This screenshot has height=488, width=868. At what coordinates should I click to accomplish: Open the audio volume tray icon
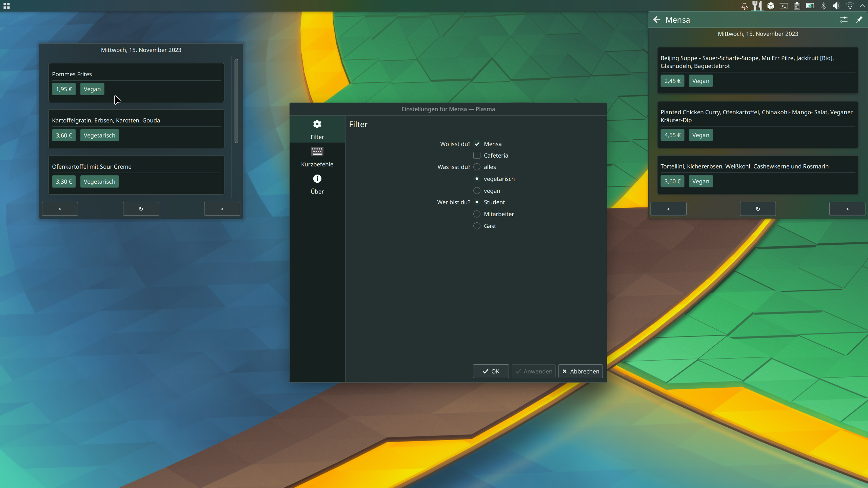[x=836, y=6]
